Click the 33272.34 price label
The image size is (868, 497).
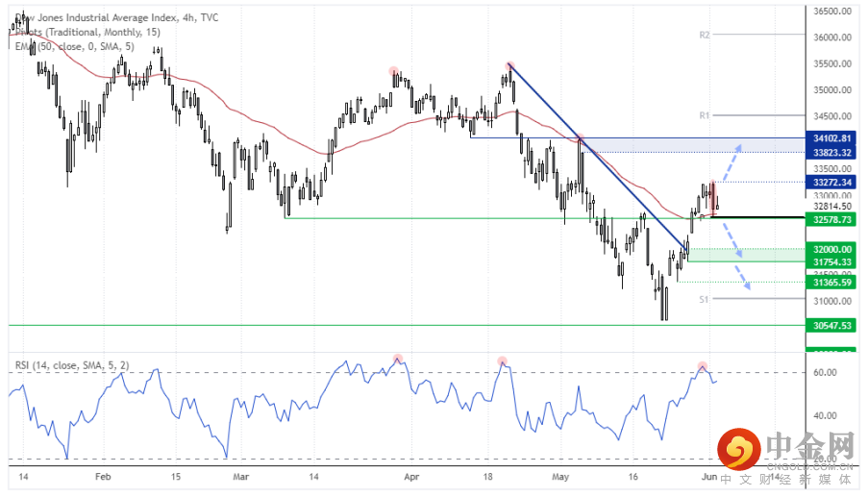831,182
